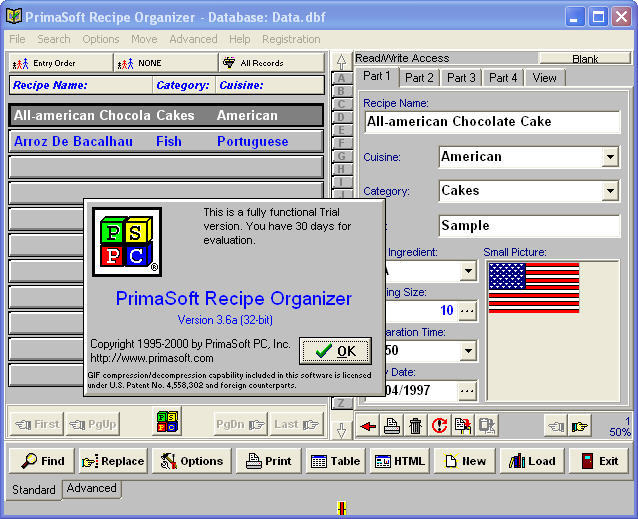This screenshot has height=519, width=638.
Task: Click the All Records filter button
Action: tap(272, 63)
